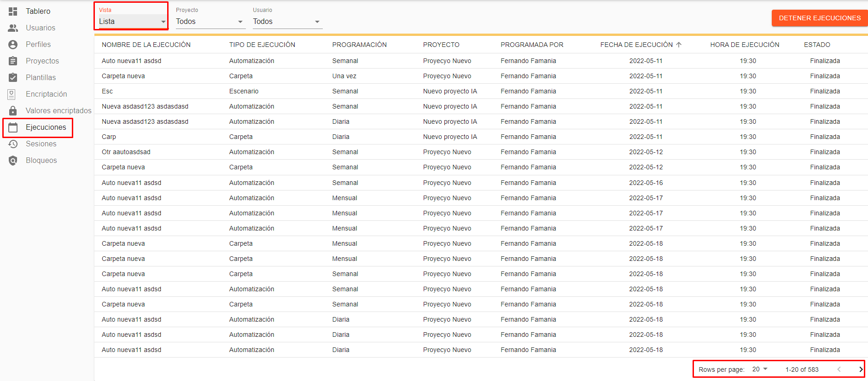This screenshot has height=381, width=868.
Task: Open the Proyectos section
Action: pos(42,61)
